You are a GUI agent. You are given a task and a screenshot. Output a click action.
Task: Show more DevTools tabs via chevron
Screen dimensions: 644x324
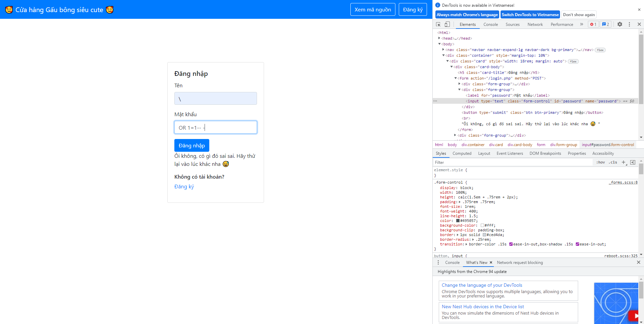tap(582, 25)
